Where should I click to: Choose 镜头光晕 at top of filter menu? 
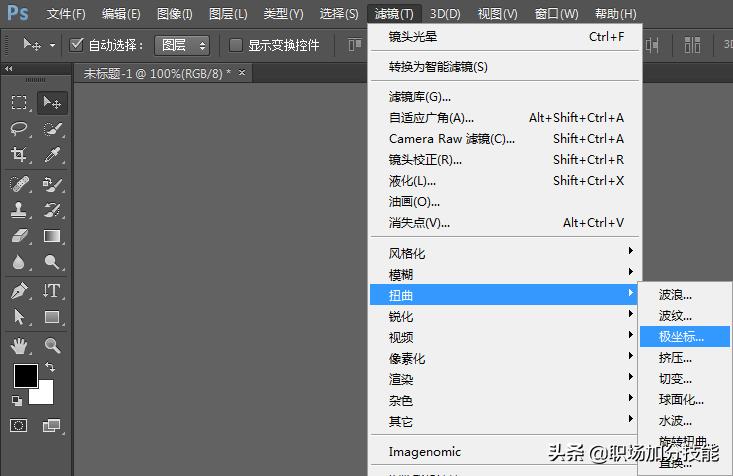(x=506, y=36)
